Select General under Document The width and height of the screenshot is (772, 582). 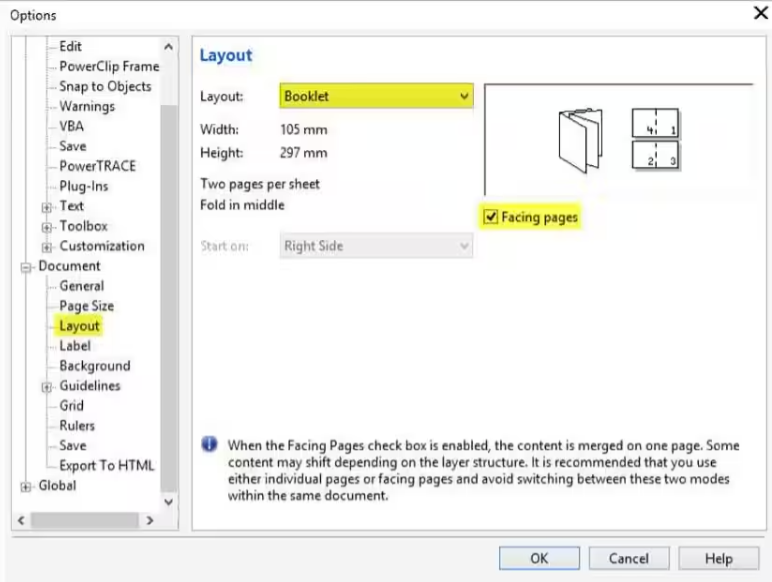pyautogui.click(x=82, y=286)
